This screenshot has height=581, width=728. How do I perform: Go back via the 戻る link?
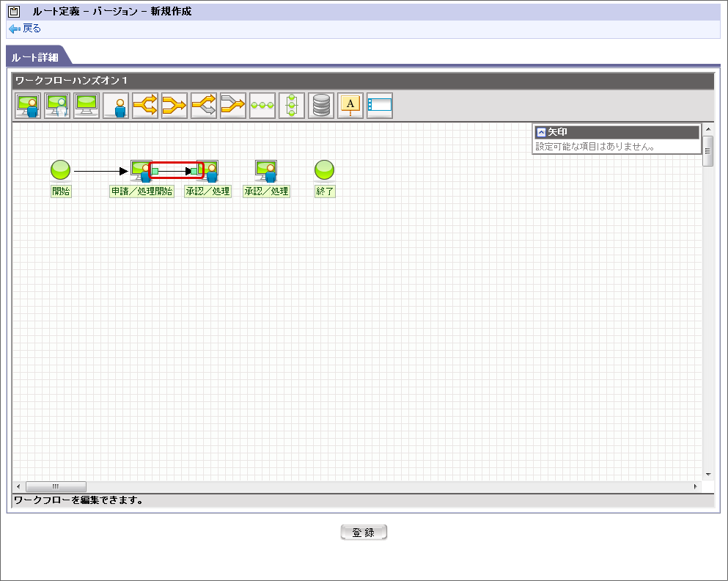(x=32, y=29)
